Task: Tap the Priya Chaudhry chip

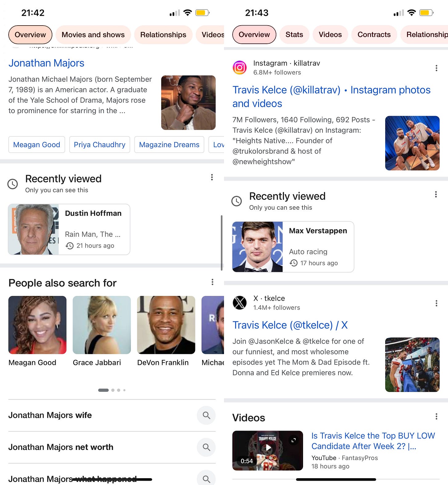Action: (x=100, y=145)
